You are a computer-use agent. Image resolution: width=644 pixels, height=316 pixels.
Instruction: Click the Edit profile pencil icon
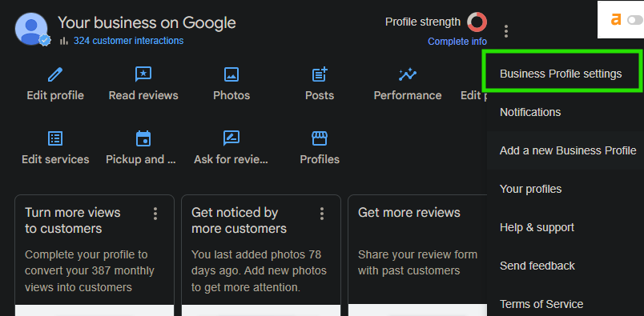(x=55, y=74)
